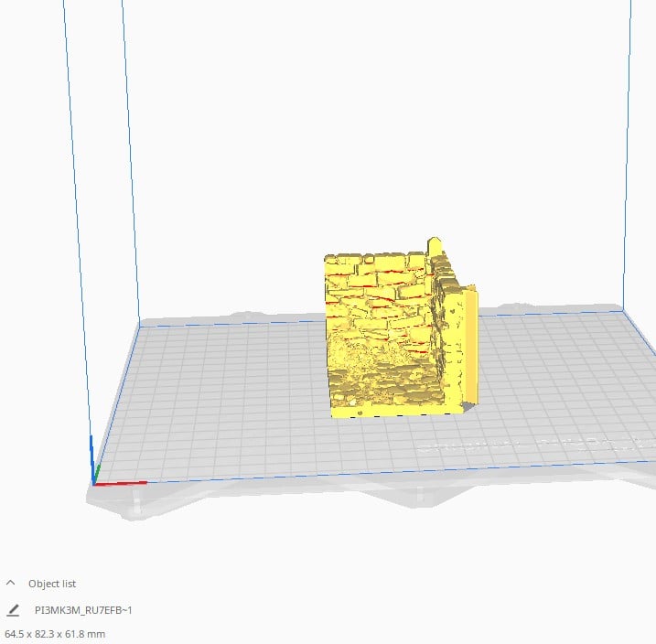Click the Object list label
The image size is (656, 644).
click(52, 584)
